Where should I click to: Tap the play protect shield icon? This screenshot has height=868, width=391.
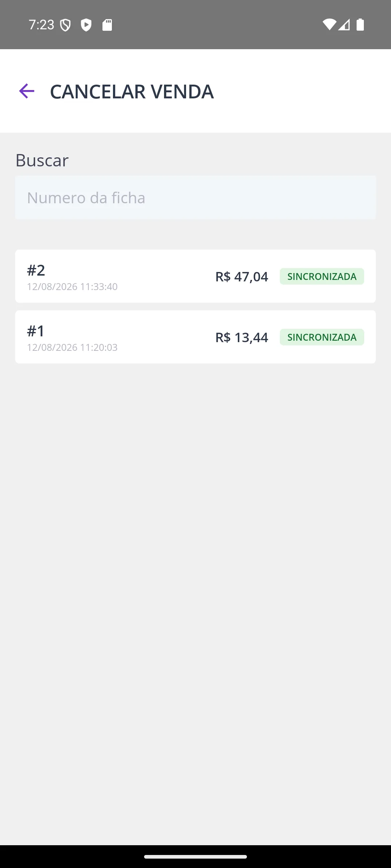coord(86,25)
